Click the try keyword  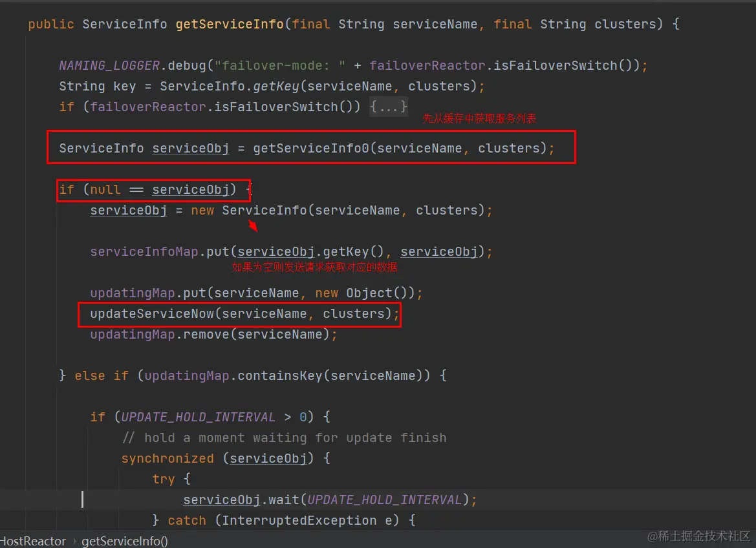164,479
